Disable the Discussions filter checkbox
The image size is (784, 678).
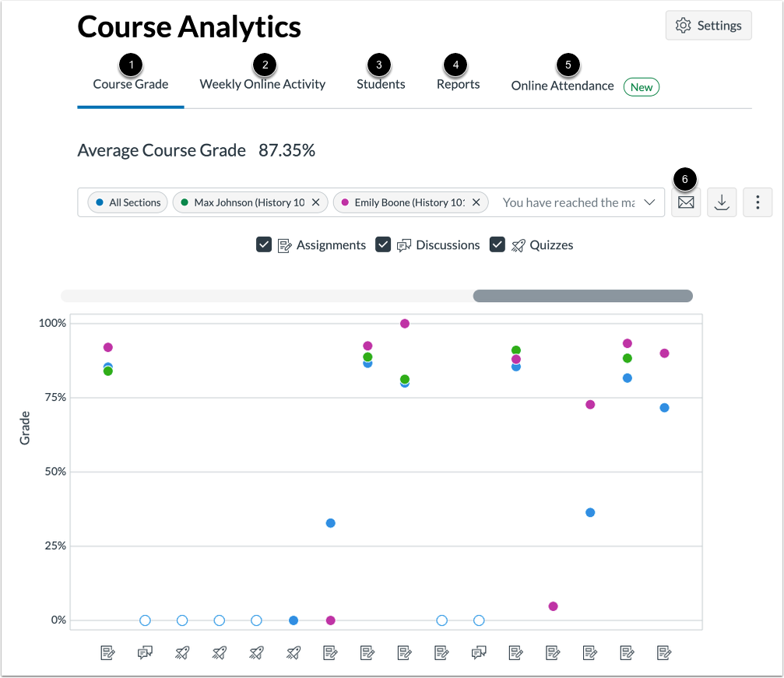(x=383, y=244)
